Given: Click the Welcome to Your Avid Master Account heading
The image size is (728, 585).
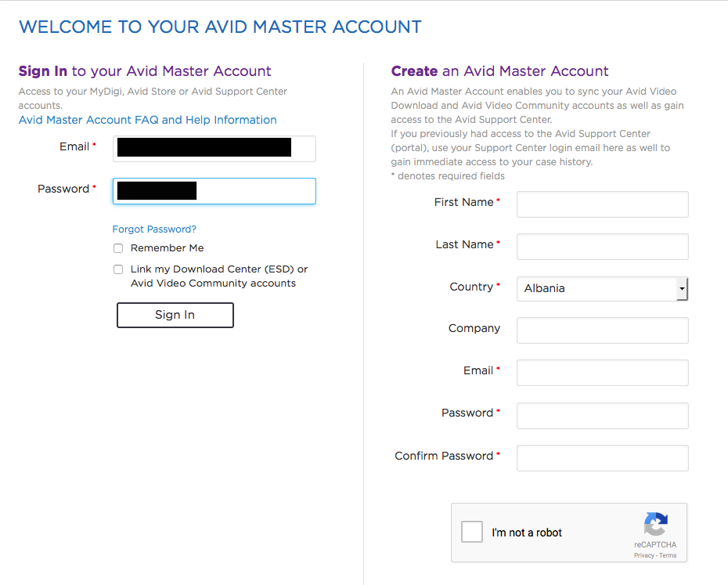Looking at the screenshot, I should [x=220, y=27].
